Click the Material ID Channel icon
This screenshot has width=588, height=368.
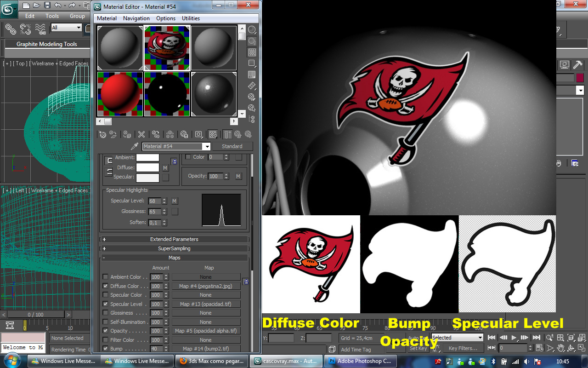[x=199, y=134]
